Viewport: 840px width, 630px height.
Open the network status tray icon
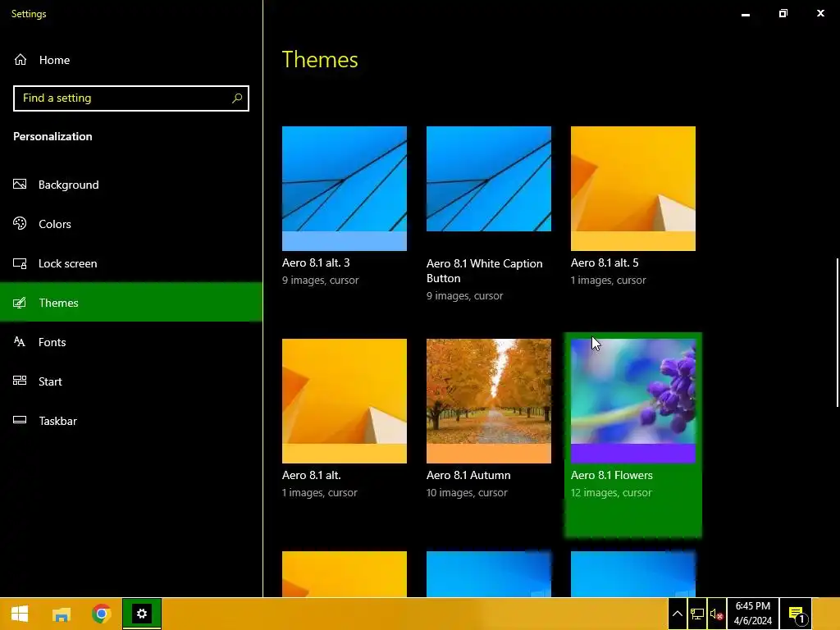point(697,614)
